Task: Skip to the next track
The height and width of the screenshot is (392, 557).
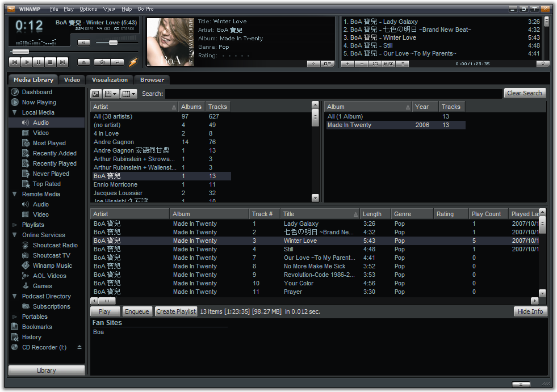Action: pyautogui.click(x=62, y=62)
